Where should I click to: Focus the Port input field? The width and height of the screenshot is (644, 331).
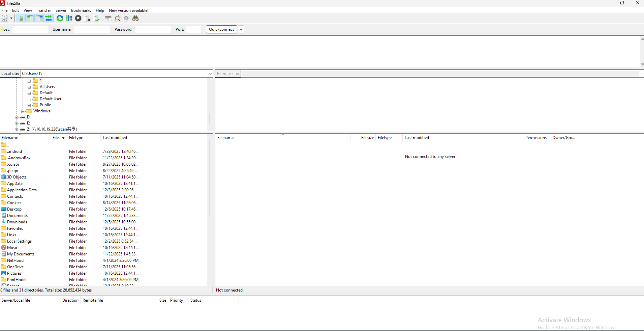[194, 29]
